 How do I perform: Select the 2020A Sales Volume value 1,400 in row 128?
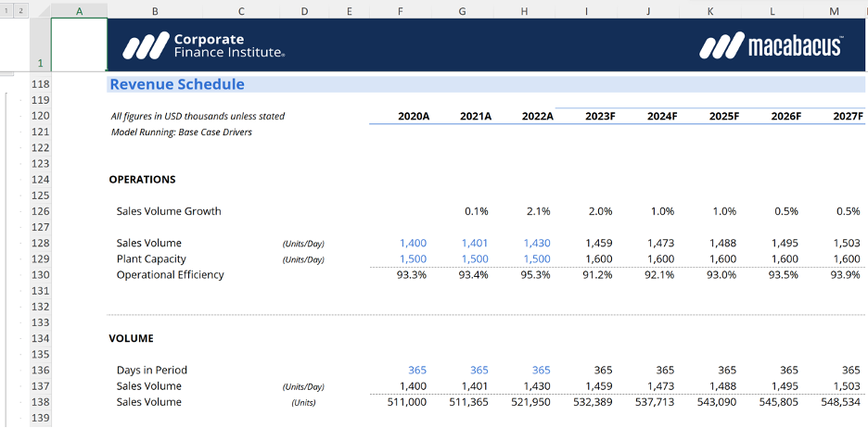[x=413, y=244]
